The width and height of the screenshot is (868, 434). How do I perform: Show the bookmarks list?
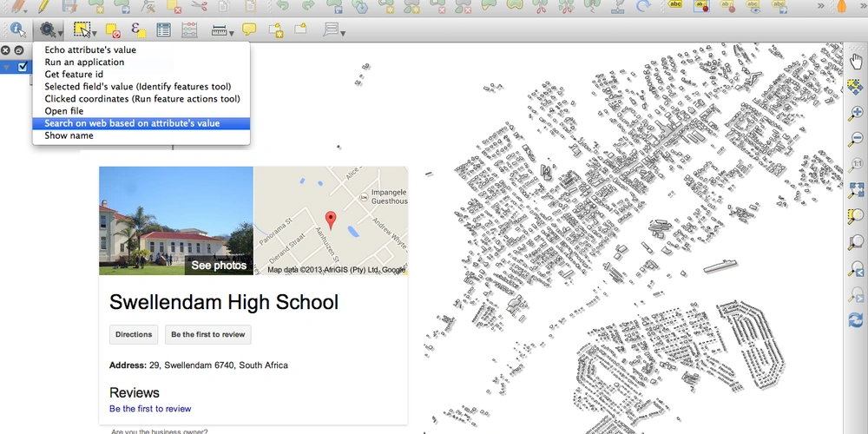300,29
